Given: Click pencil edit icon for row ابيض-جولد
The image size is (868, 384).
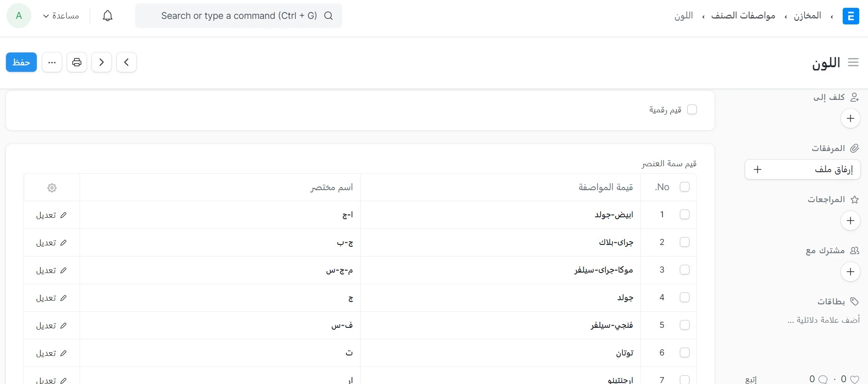Looking at the screenshot, I should pyautogui.click(x=63, y=215).
